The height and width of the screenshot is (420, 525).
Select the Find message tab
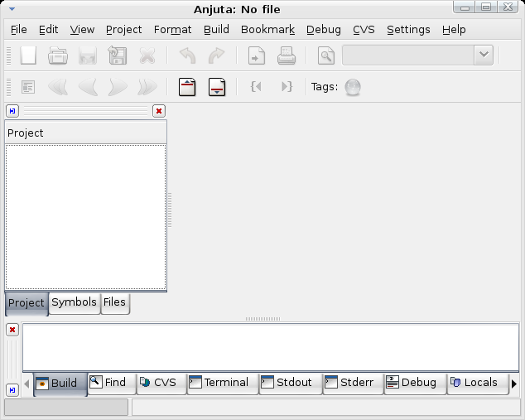click(x=112, y=384)
